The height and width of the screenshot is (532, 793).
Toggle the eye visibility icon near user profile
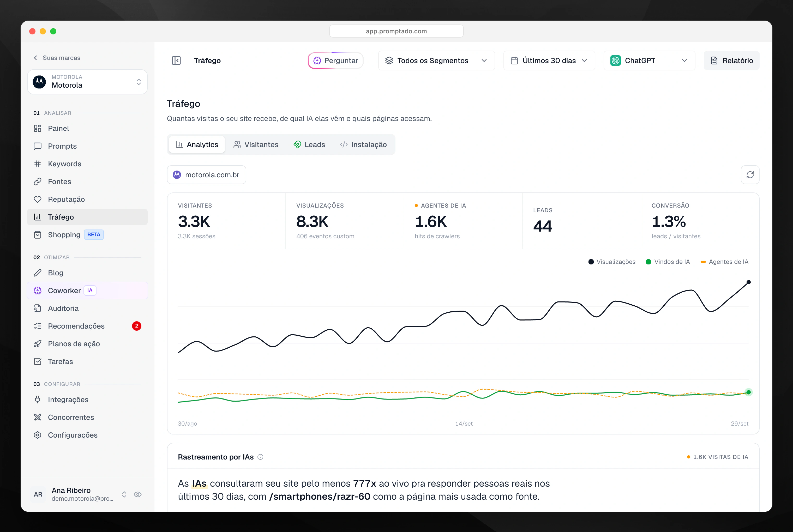(x=138, y=494)
